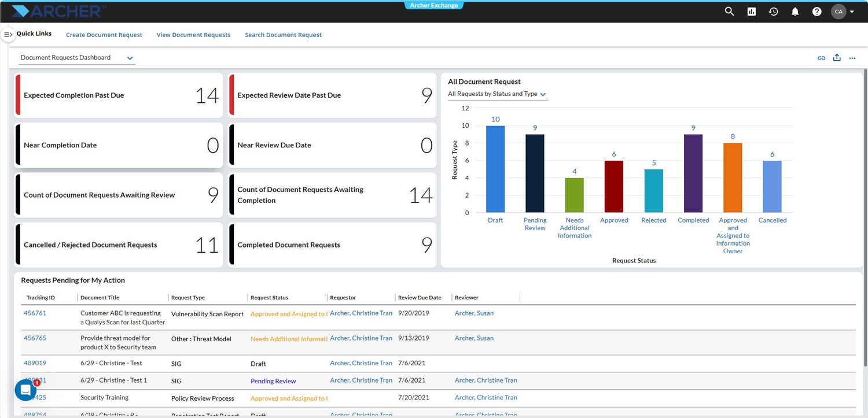Click the blue Draft bar in chart

point(495,169)
